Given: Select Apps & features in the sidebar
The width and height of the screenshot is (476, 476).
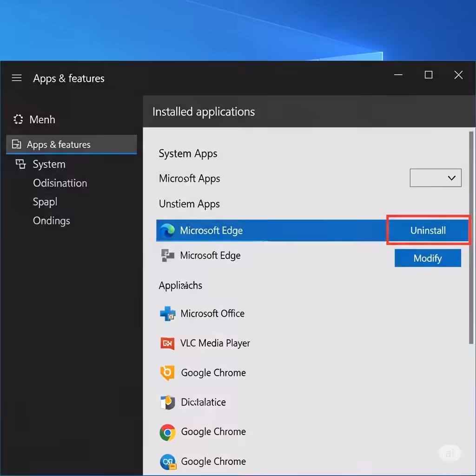Looking at the screenshot, I should tap(71, 144).
